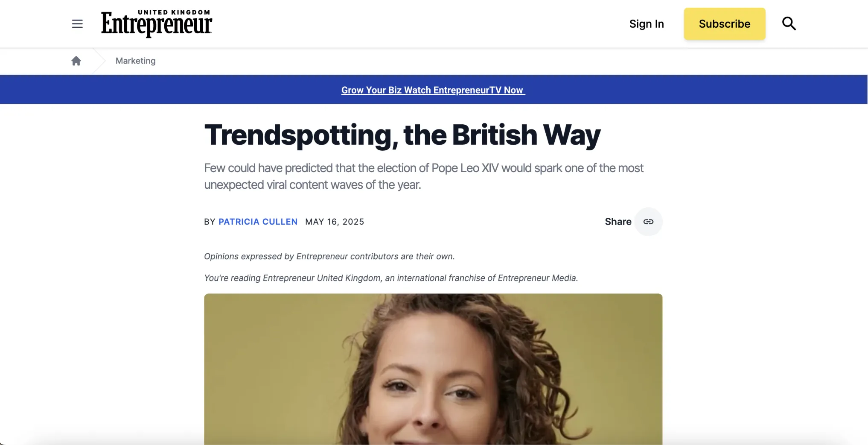The image size is (868, 445).
Task: Click the article's featured image
Action: 433,372
